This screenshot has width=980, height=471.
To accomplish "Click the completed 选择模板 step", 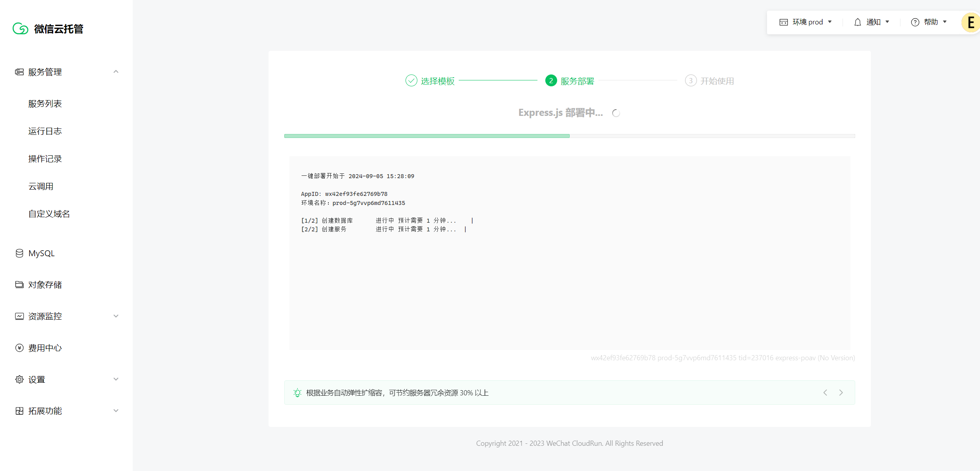I will click(x=430, y=81).
